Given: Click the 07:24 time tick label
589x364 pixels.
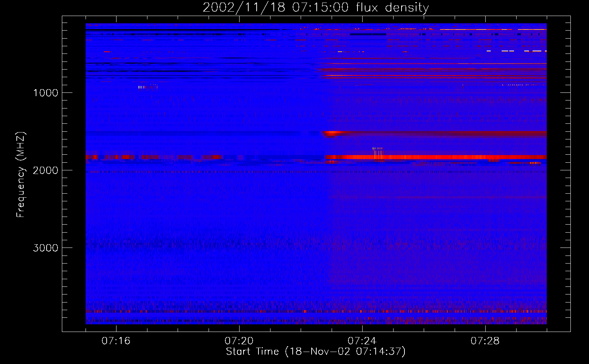Looking at the screenshot, I should [362, 341].
